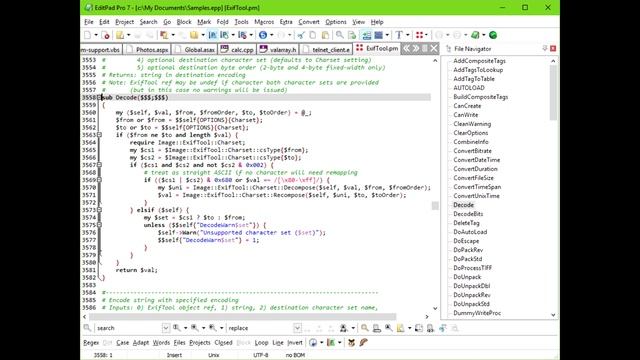Switch to the Photos.aspx tab

coord(147,49)
